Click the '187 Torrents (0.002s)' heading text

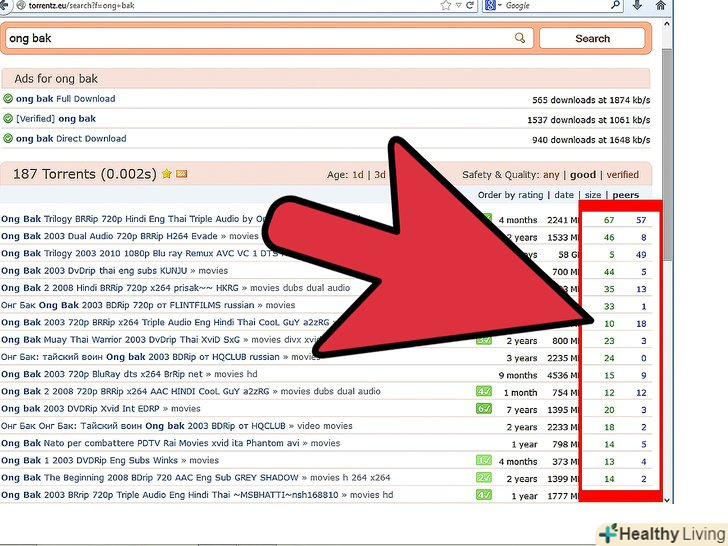coord(84,174)
